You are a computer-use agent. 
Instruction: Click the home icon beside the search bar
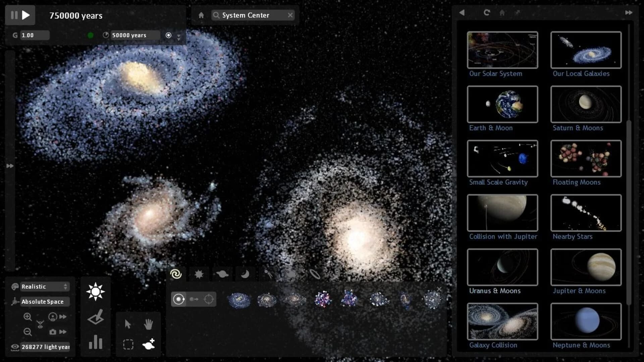click(201, 15)
